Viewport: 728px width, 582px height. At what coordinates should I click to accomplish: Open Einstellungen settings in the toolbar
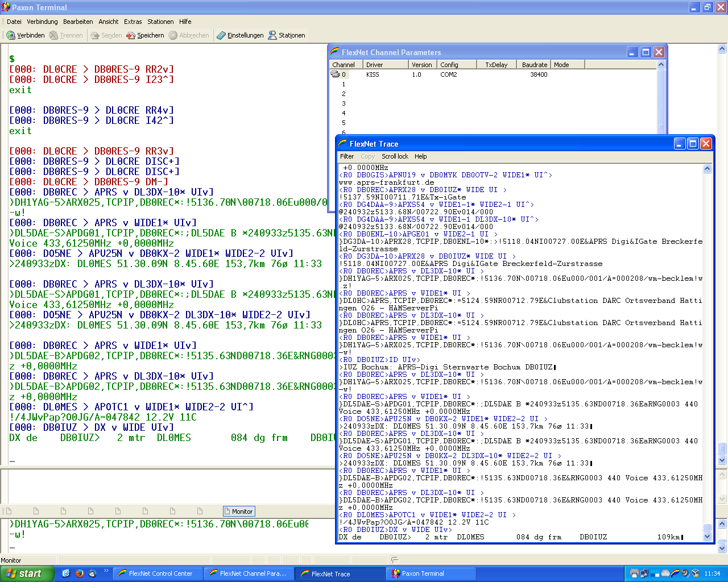tap(240, 35)
